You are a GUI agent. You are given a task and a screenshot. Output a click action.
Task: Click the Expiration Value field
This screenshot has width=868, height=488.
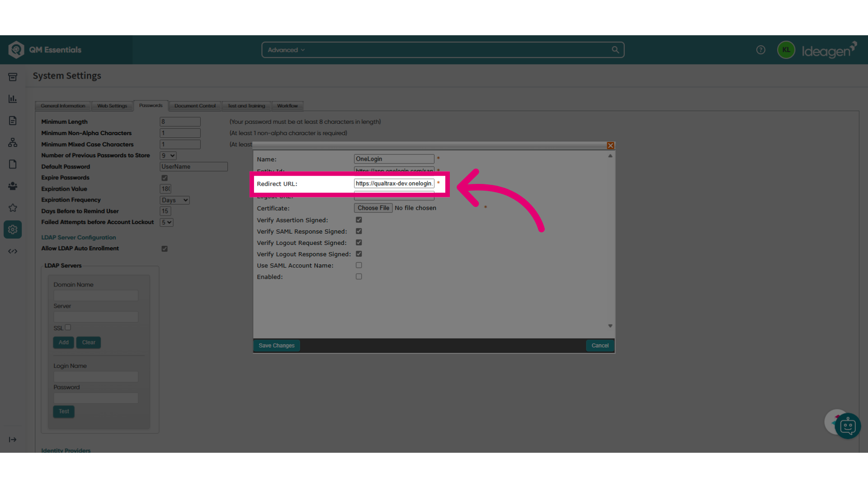click(x=165, y=189)
